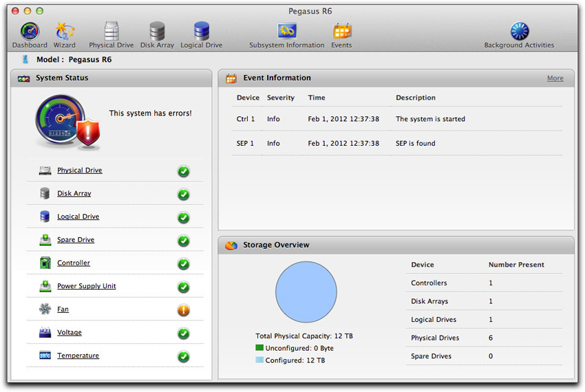The width and height of the screenshot is (585, 392).
Task: Select the 'SEP is found' event description
Action: tap(415, 143)
